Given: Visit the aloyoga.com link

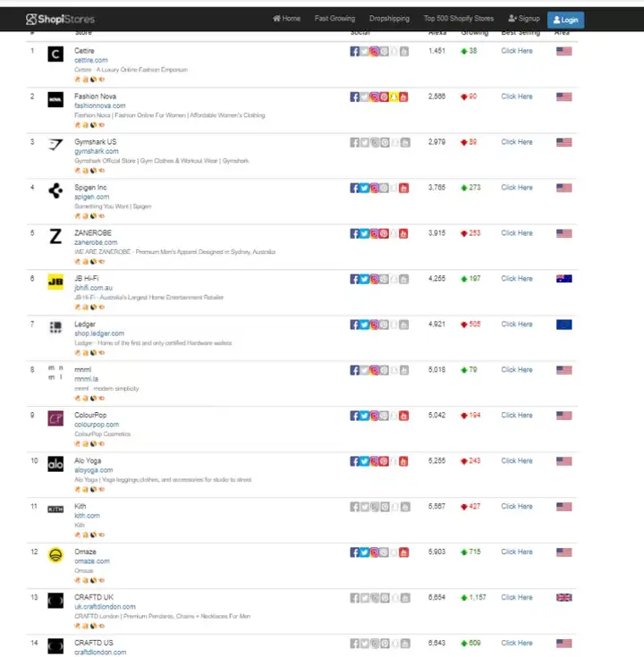Looking at the screenshot, I should (94, 470).
